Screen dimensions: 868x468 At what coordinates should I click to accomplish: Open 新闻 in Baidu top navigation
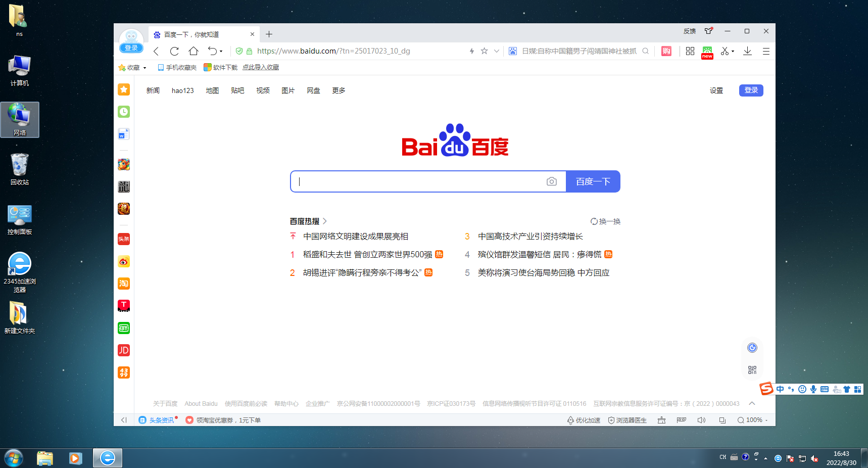click(153, 90)
